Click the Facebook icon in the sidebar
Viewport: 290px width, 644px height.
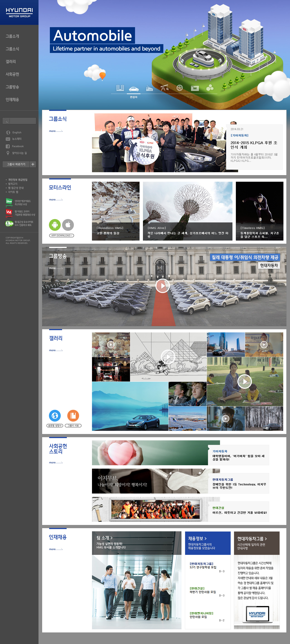(8, 146)
